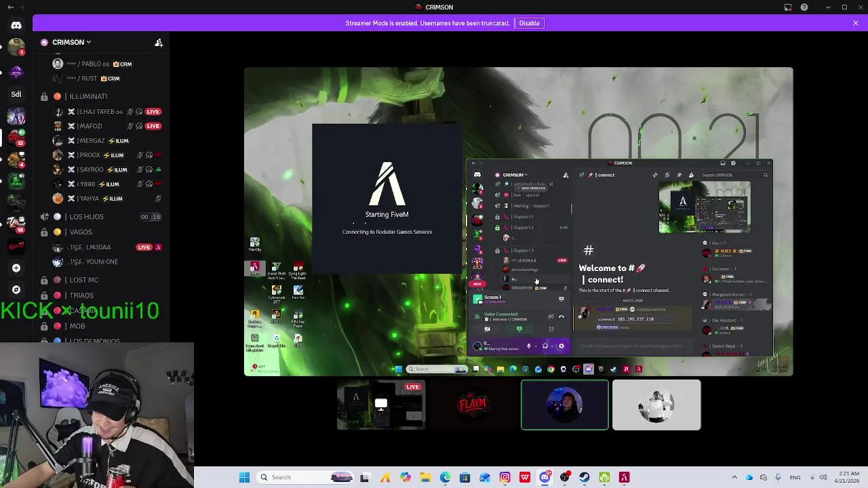Open Task View on the taskbar
The image size is (868, 488).
364,477
